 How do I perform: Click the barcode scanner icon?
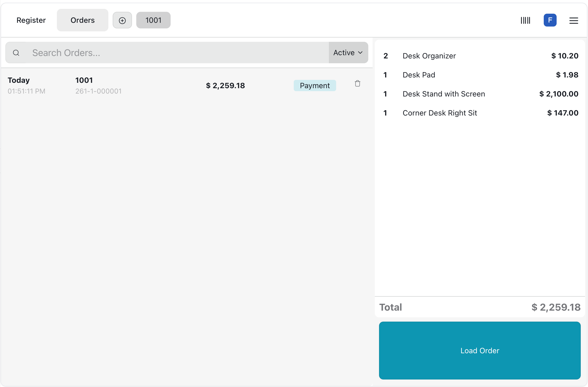pyautogui.click(x=525, y=20)
